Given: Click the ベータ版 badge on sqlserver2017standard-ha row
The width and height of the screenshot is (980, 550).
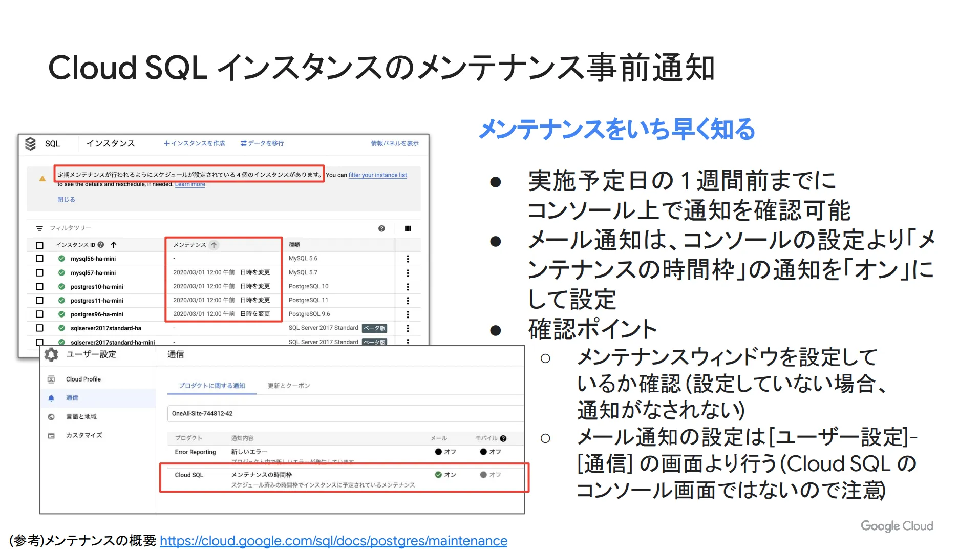Looking at the screenshot, I should tap(374, 328).
